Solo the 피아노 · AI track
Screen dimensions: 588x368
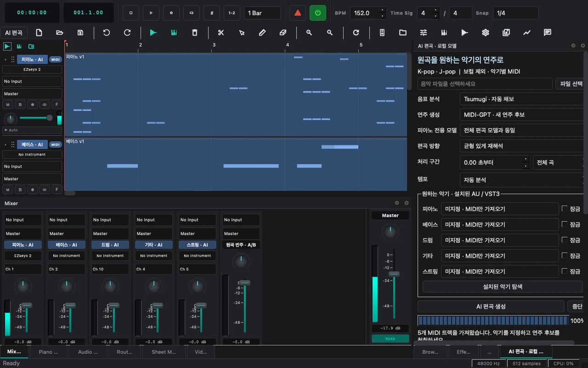click(20, 104)
